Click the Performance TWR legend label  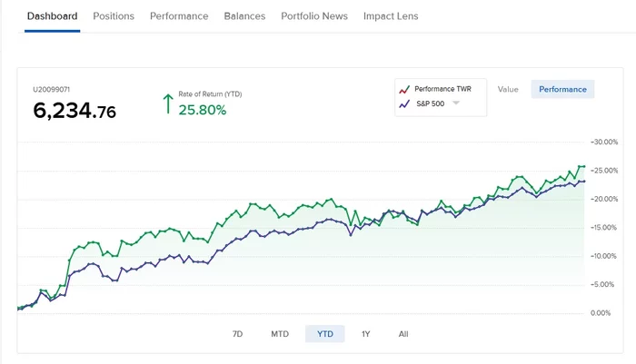(444, 89)
